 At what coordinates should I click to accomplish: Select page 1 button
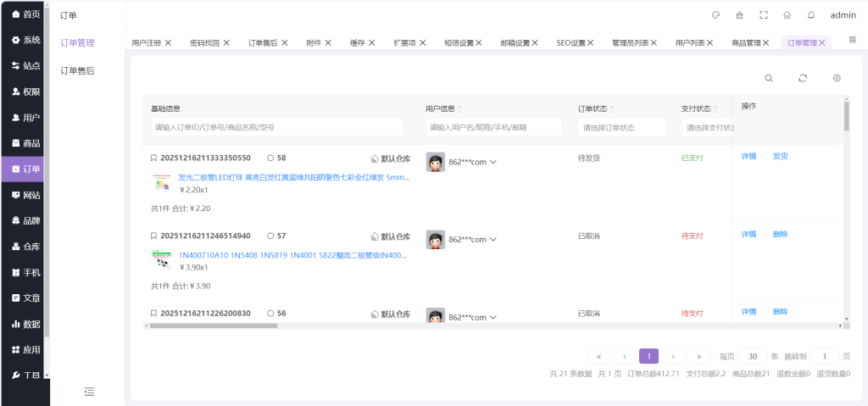[648, 356]
